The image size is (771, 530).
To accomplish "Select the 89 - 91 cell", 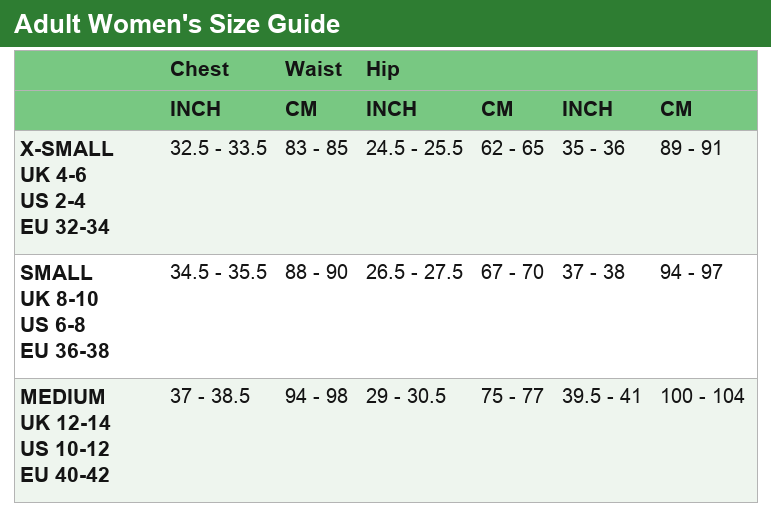I will pyautogui.click(x=690, y=148).
